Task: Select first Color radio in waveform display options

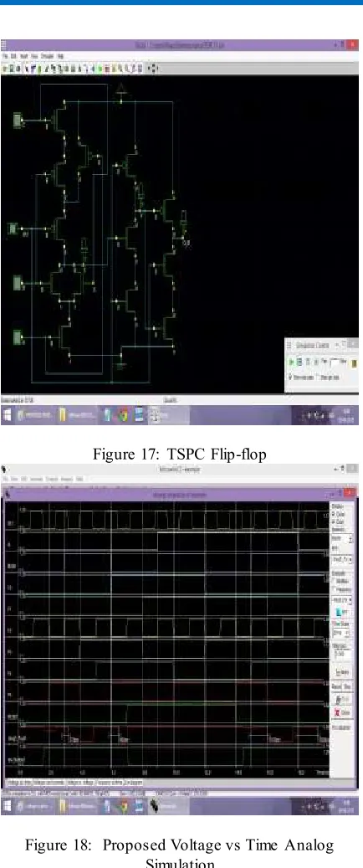Action: [333, 513]
